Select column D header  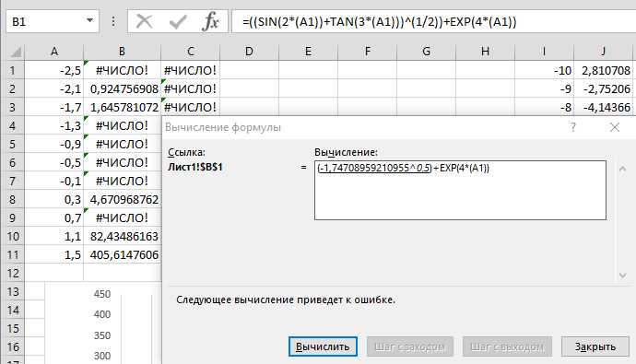coord(249,52)
